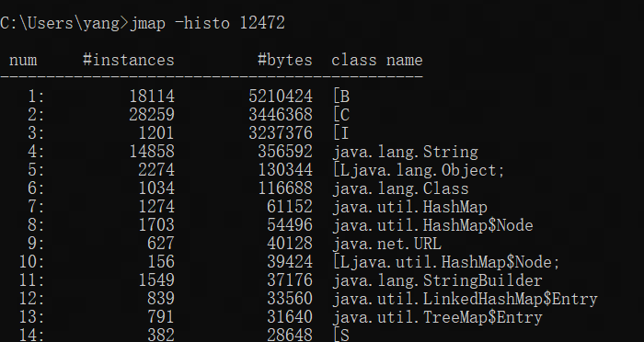Click the instances value '791'

pos(161,317)
